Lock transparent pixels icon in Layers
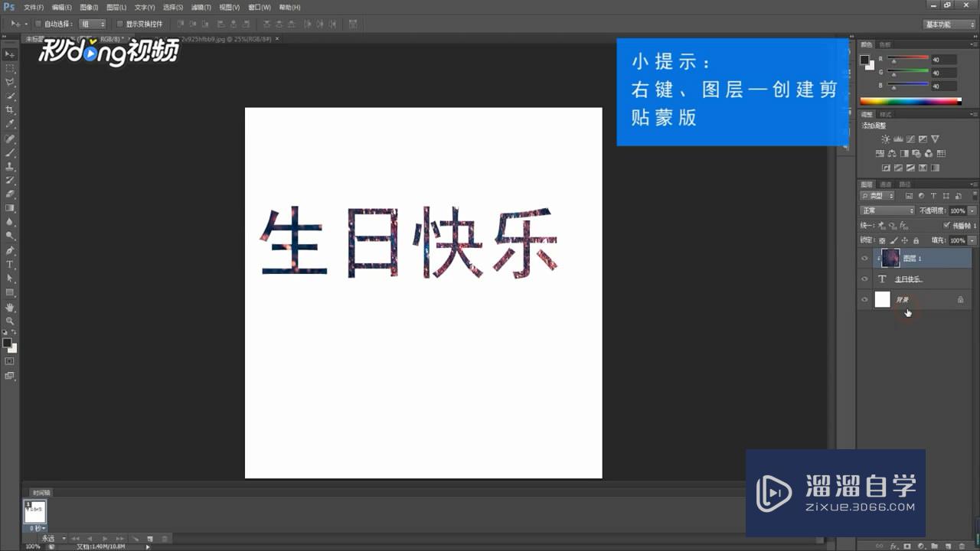980x551 pixels. coord(882,240)
